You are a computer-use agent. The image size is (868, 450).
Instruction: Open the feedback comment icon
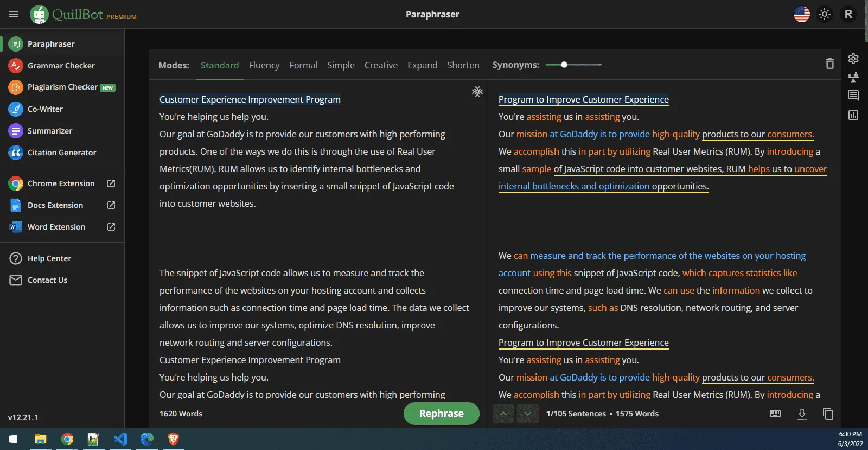pyautogui.click(x=853, y=96)
